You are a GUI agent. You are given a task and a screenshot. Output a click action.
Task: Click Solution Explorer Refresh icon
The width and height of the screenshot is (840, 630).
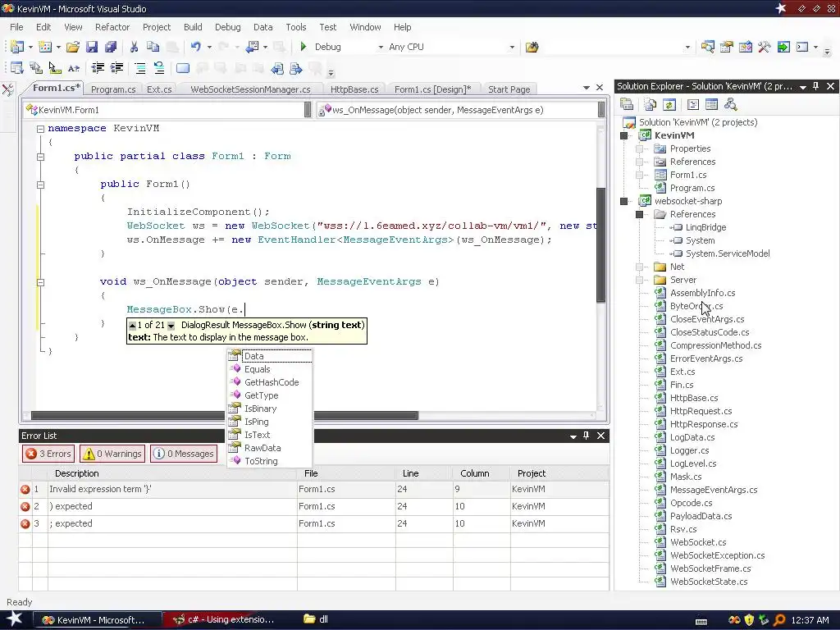pos(669,104)
